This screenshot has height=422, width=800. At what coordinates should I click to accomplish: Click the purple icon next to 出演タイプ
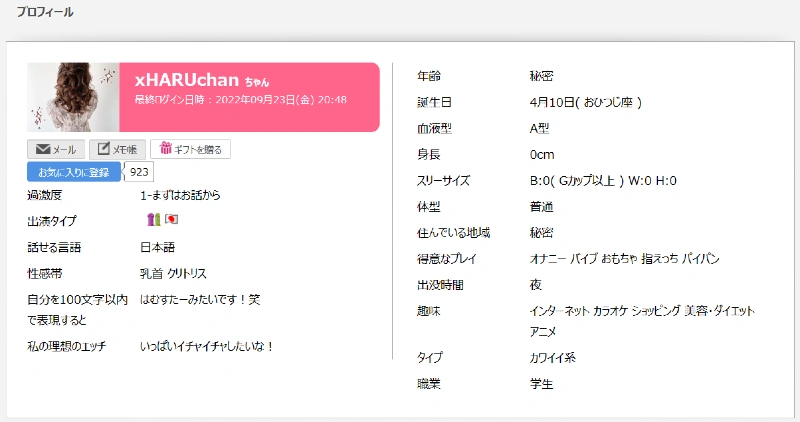point(153,220)
